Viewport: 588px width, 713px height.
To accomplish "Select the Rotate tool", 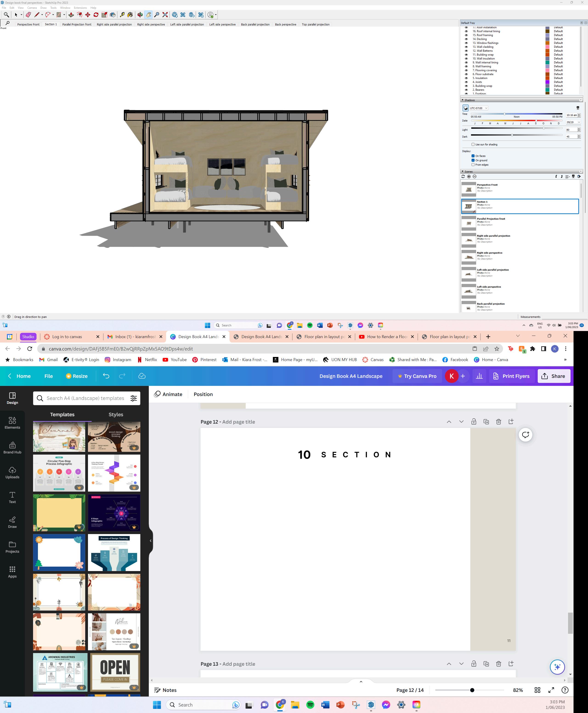I will (x=96, y=15).
